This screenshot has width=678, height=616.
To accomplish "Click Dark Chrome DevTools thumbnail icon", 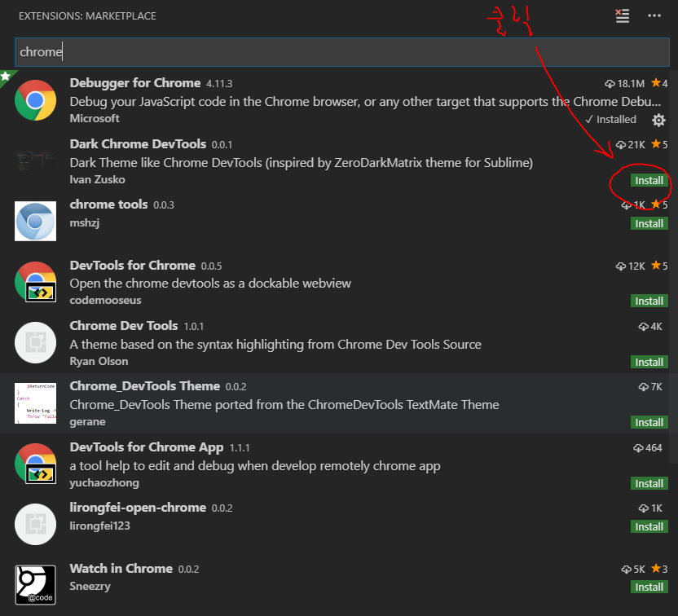I will [36, 161].
